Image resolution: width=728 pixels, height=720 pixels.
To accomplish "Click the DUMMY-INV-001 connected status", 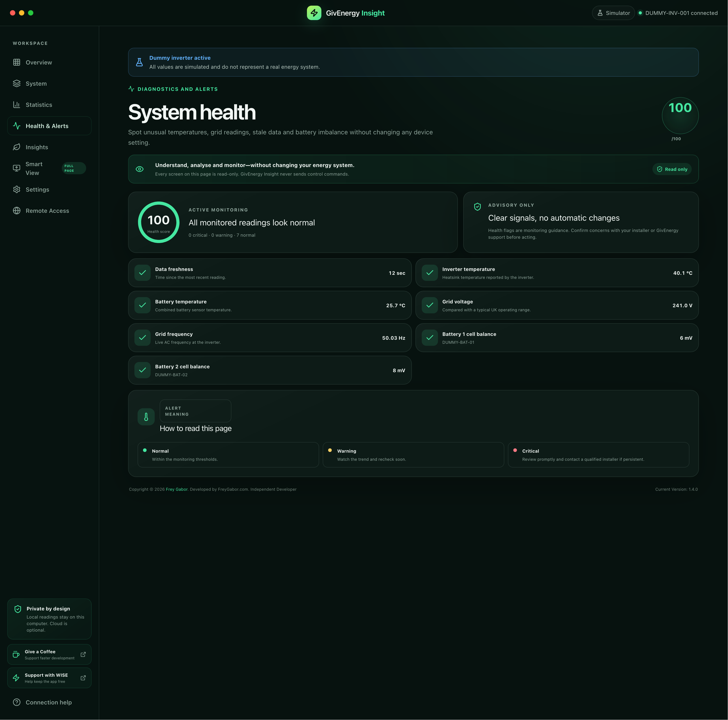I will 677,13.
